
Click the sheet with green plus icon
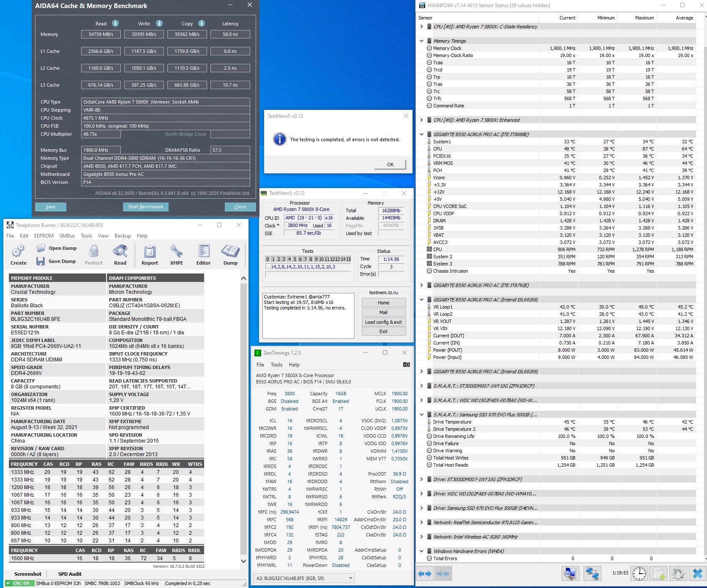pyautogui.click(x=659, y=573)
